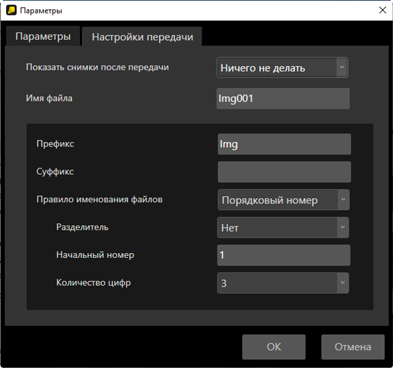
Task: Click the Правило именования файлов label
Action: (99, 199)
